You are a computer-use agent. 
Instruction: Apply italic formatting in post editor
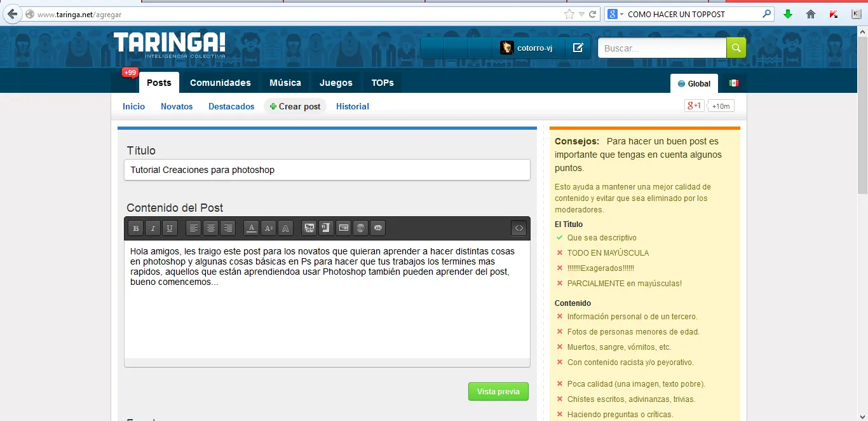153,228
